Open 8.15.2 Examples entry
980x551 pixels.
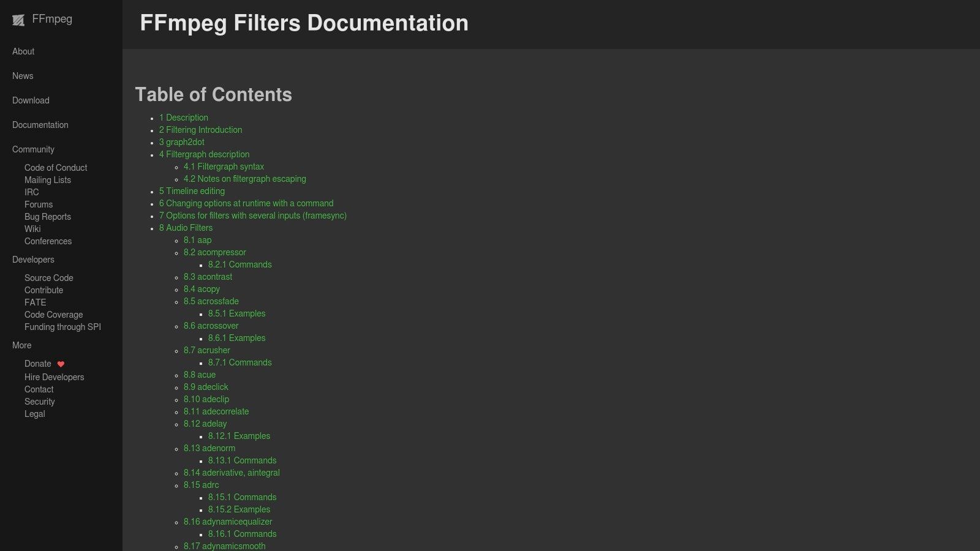click(x=239, y=509)
